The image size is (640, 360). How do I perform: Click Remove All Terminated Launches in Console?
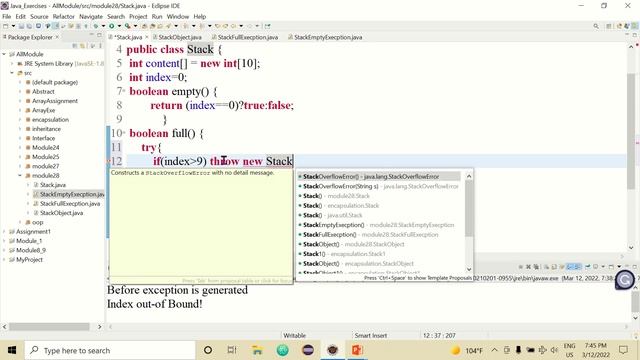536,267
